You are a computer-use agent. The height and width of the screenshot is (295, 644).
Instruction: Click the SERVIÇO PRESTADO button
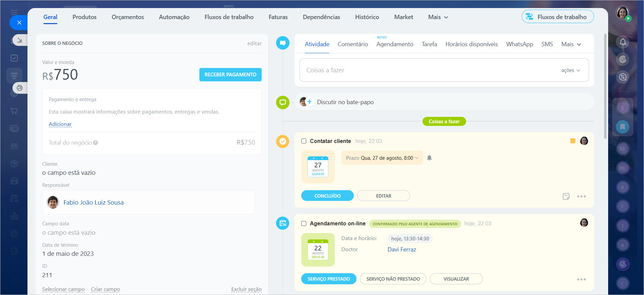pyautogui.click(x=329, y=279)
